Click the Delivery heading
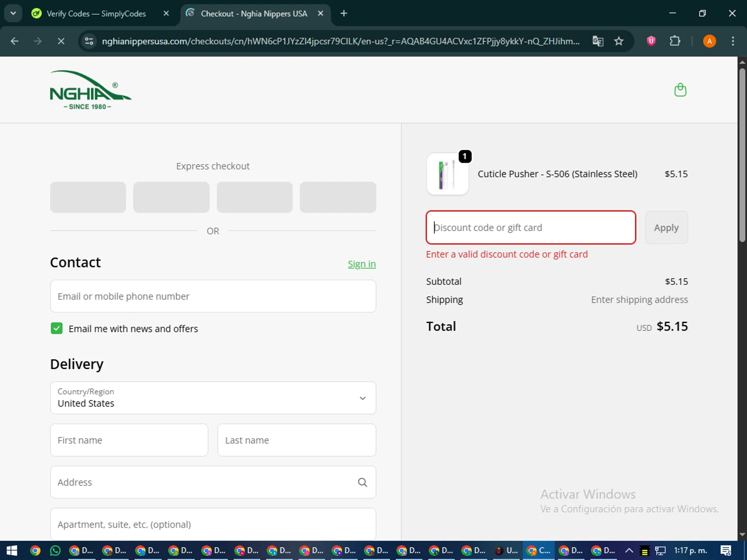Screen dimensions: 747x560 77,364
